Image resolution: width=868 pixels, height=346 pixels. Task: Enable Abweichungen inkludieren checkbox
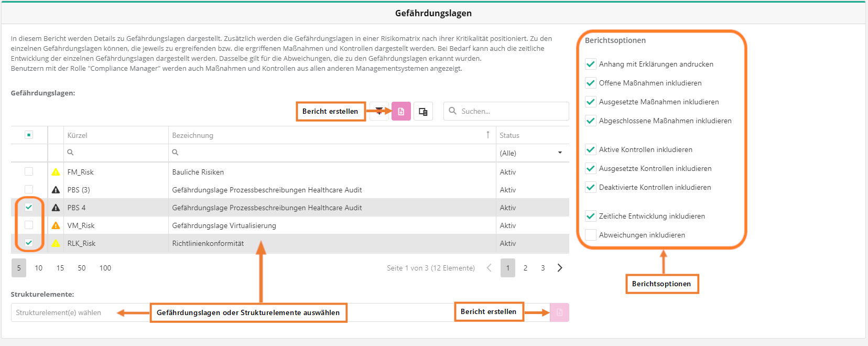click(591, 235)
